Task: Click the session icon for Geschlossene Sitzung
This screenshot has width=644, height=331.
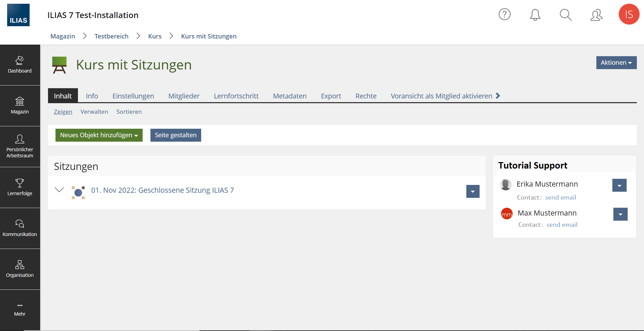Action: [x=78, y=192]
